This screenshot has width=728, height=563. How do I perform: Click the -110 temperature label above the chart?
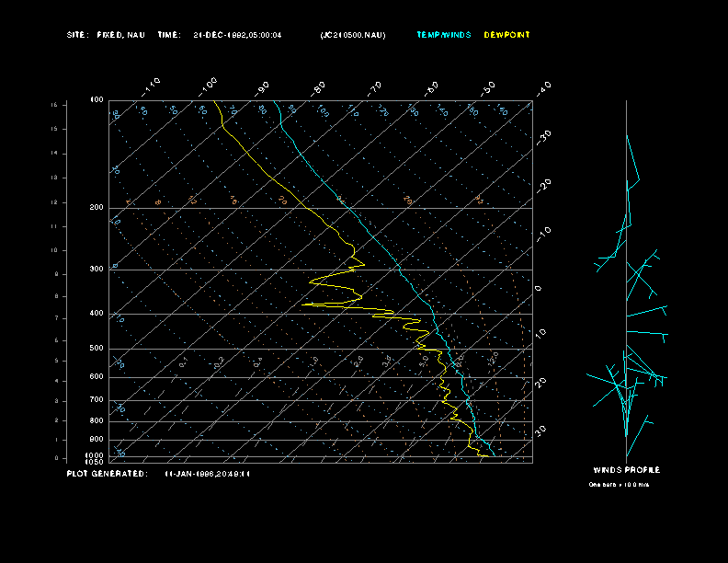(x=151, y=86)
